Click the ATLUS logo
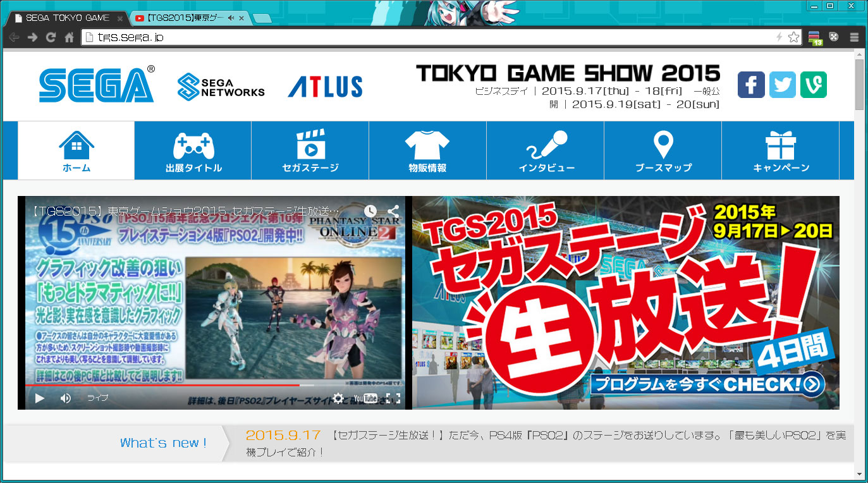This screenshot has width=868, height=483. point(325,87)
